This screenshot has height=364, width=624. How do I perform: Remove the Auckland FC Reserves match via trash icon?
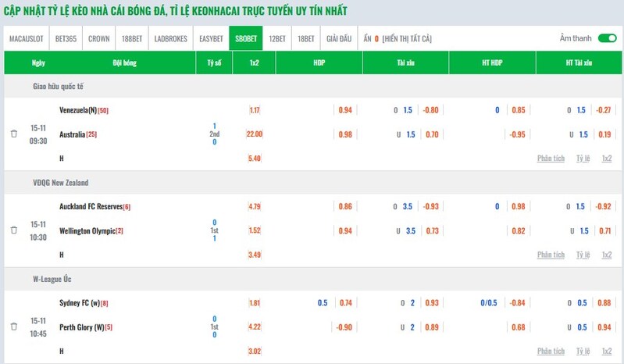pos(13,230)
